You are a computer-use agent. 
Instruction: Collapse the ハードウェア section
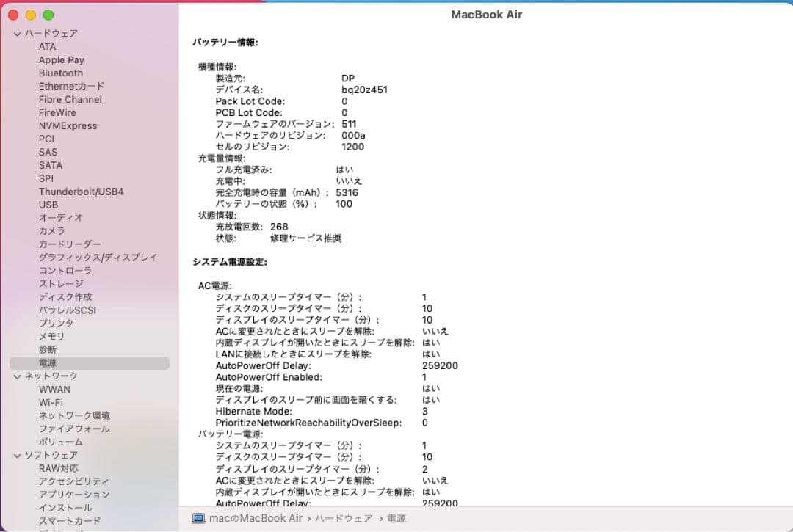pos(16,33)
